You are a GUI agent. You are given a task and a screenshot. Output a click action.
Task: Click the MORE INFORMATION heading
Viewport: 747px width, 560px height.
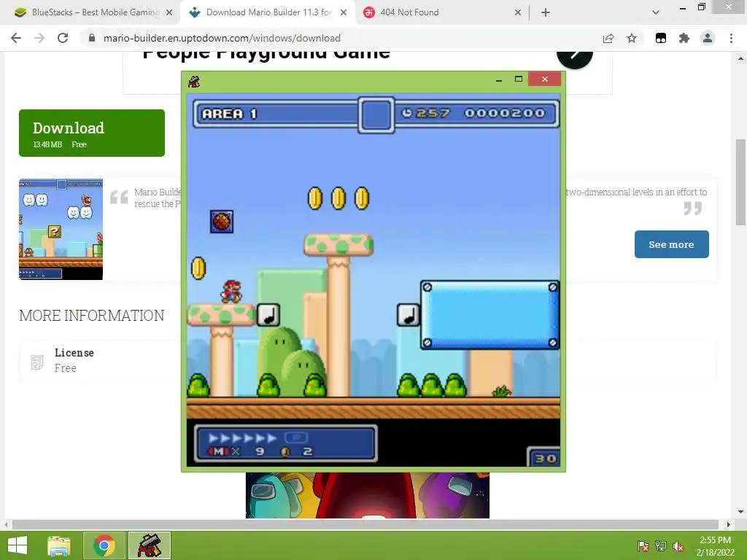(91, 315)
